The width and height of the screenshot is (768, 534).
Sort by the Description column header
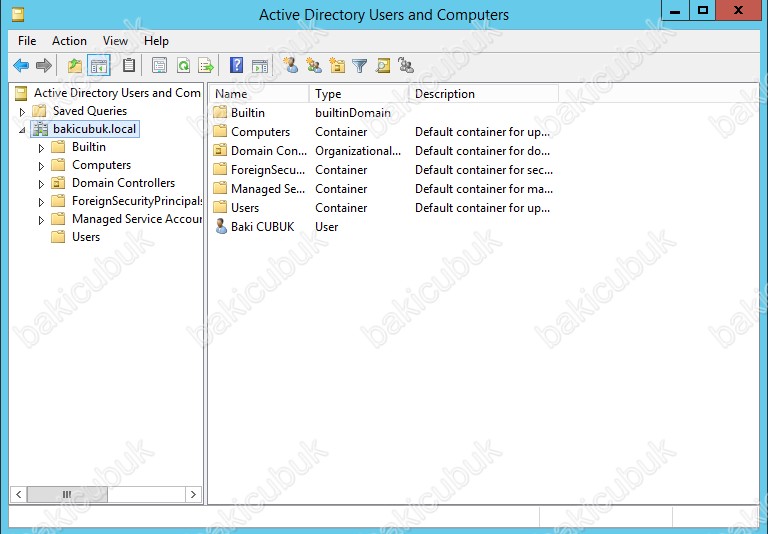click(x=483, y=94)
